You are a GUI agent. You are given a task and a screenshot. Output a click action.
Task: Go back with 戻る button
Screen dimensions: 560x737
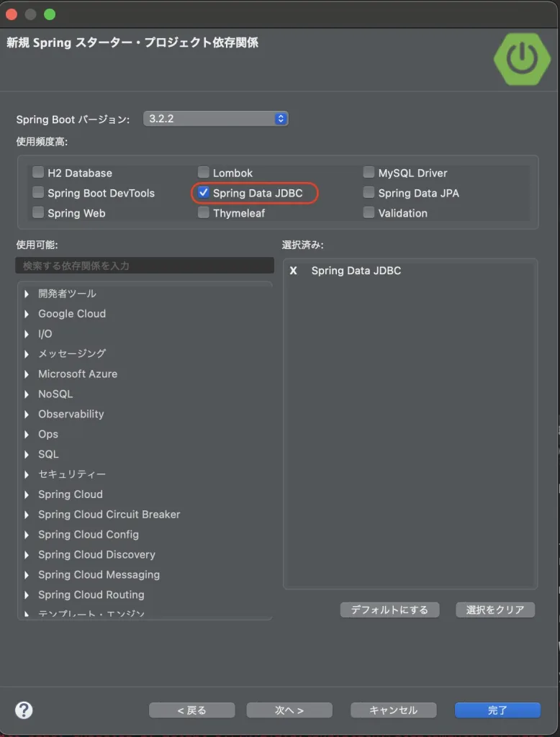coord(192,710)
